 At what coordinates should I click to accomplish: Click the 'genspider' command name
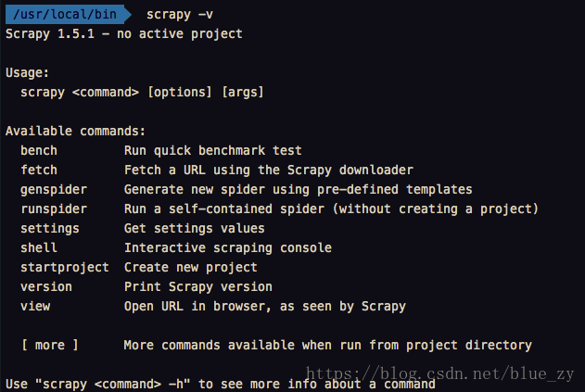point(54,189)
